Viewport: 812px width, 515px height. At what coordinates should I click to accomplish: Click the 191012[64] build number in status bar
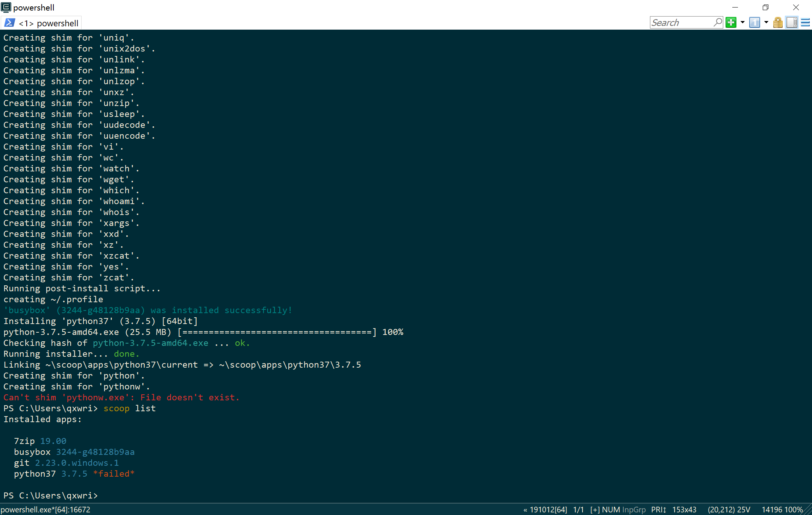pyautogui.click(x=548, y=509)
